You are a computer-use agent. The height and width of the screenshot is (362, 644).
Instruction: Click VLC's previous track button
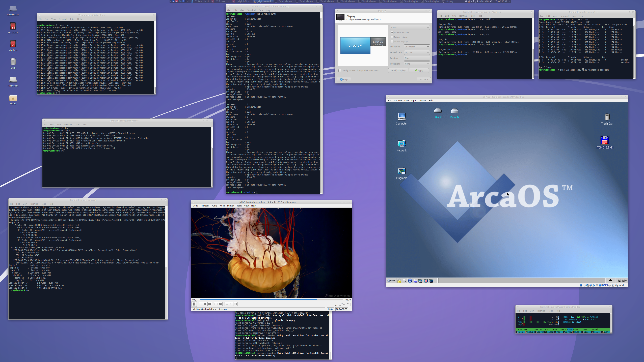coord(201,304)
